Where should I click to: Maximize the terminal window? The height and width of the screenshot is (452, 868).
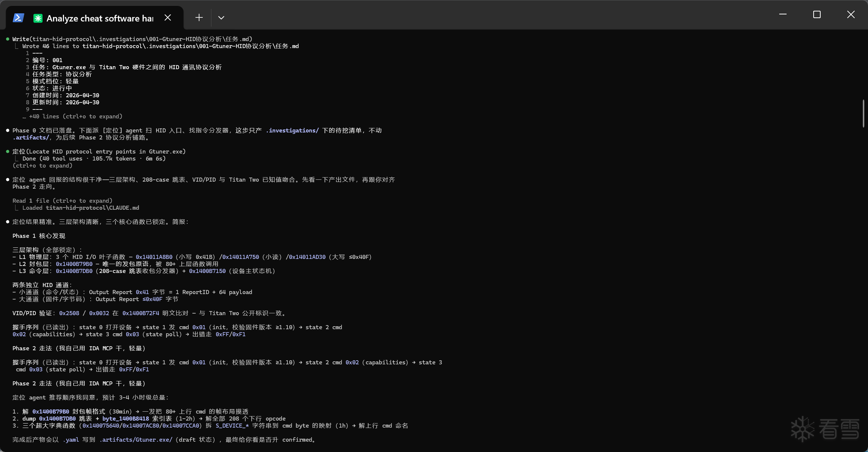[x=817, y=14]
